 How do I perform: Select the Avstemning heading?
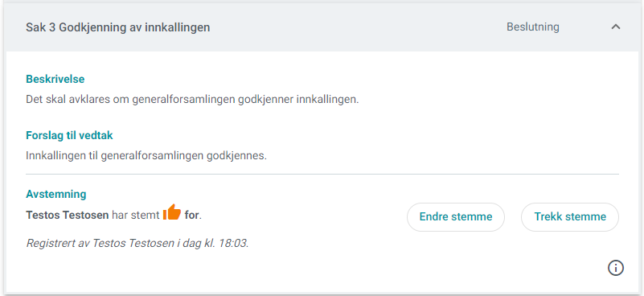pos(55,194)
